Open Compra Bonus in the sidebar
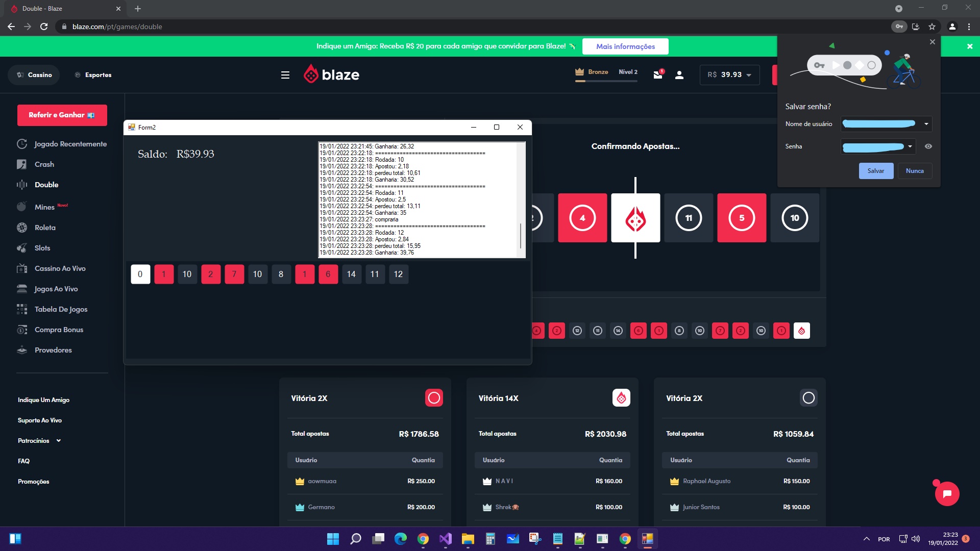 (50, 330)
